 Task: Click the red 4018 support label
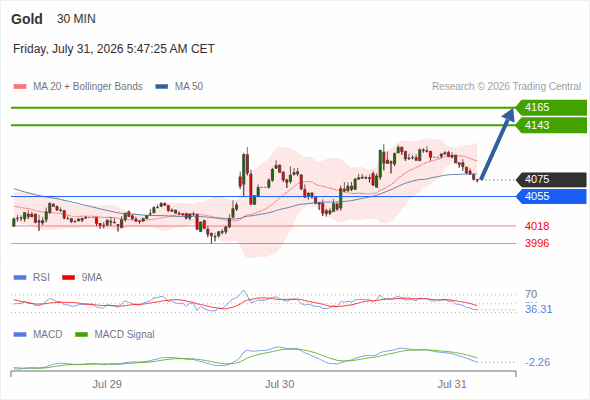(537, 226)
